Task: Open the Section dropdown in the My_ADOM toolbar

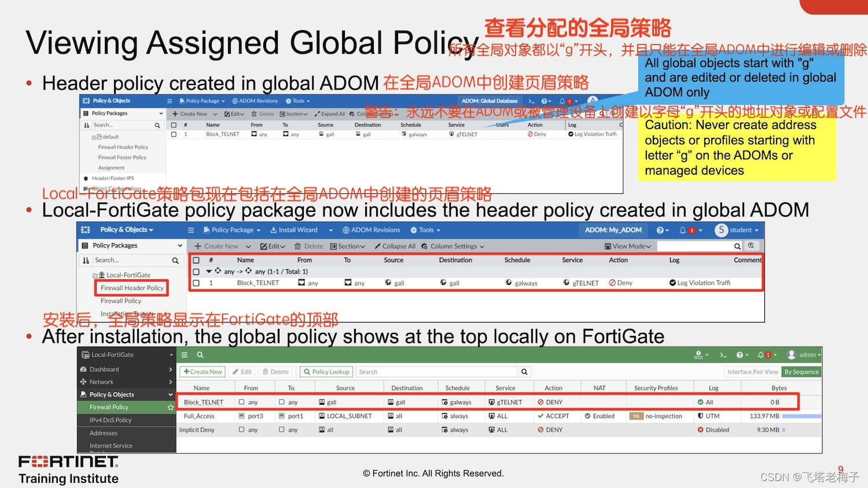Action: pos(348,246)
